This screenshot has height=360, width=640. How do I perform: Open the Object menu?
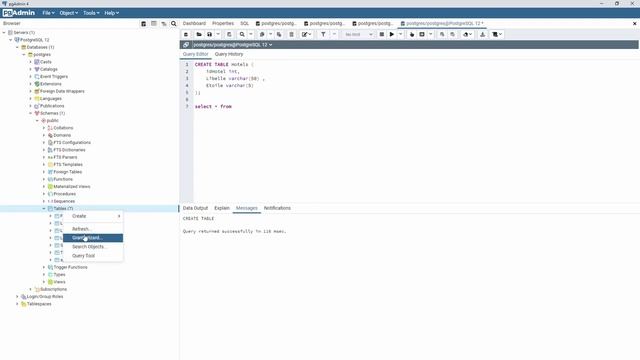68,13
